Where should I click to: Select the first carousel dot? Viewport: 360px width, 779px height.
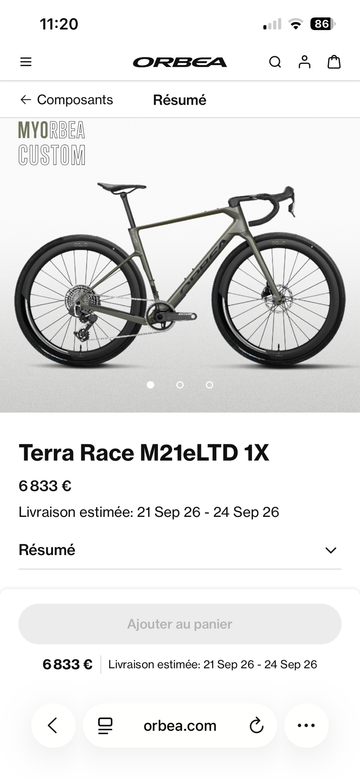(x=150, y=385)
